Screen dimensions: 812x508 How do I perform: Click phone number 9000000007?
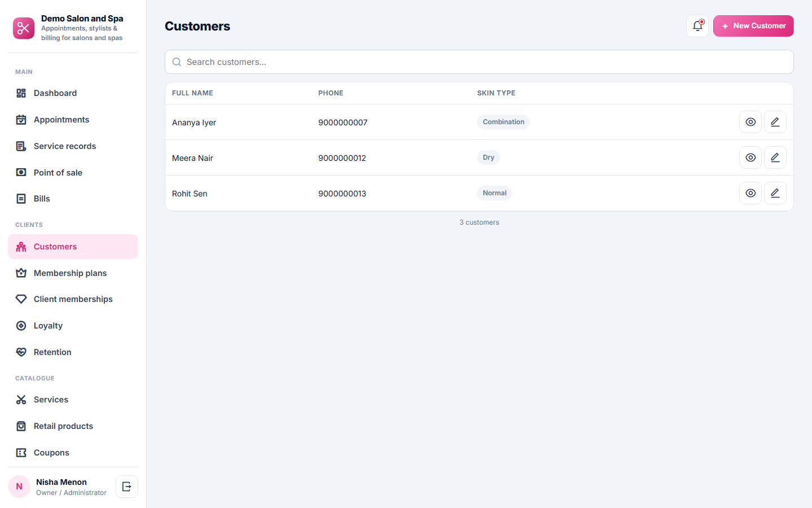(x=343, y=122)
